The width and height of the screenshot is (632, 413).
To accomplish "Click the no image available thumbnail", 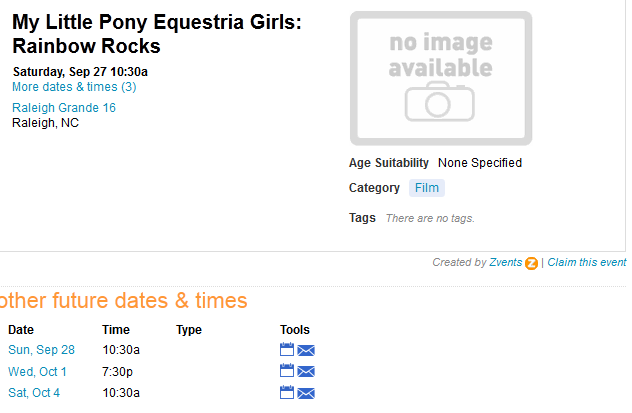I will point(441,79).
